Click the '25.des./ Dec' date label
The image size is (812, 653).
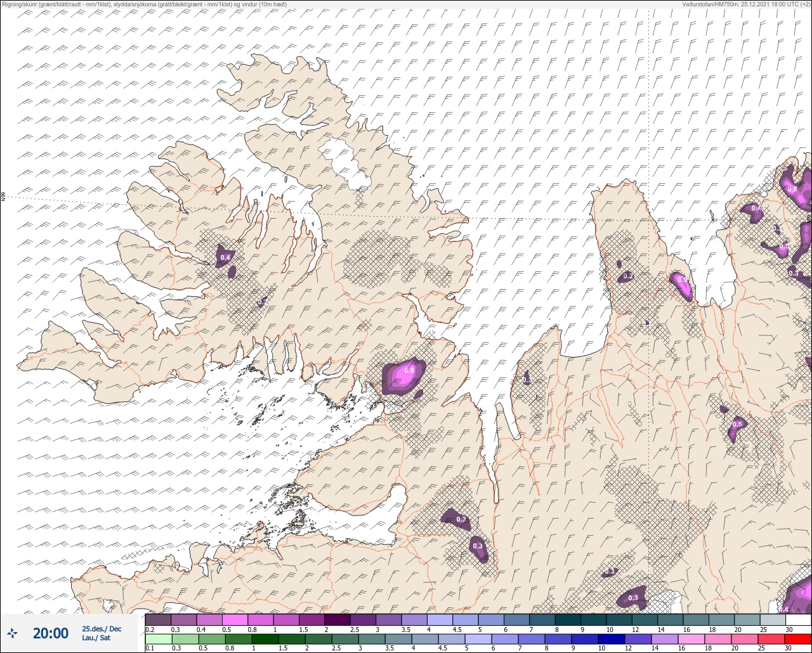(101, 629)
